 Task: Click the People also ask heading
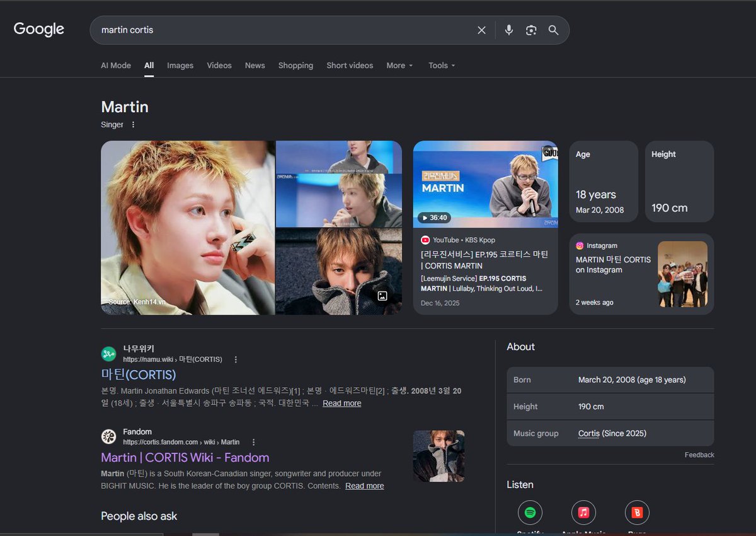(x=139, y=516)
